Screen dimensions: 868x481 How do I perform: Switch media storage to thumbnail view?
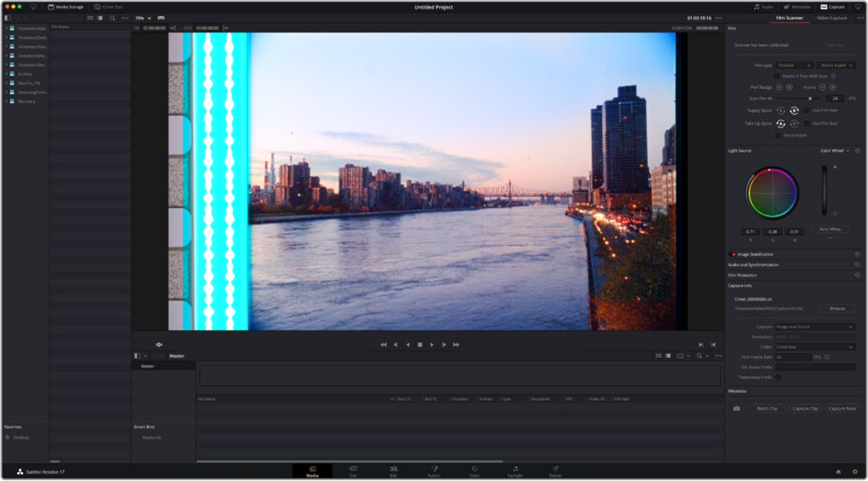coord(90,18)
